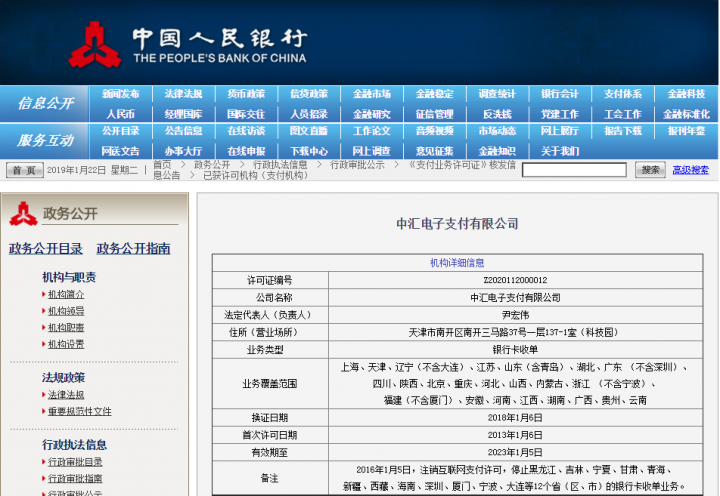Viewport: 720px width, 496px height.
Task: Open 机构职责 sidebar link
Action: click(66, 327)
